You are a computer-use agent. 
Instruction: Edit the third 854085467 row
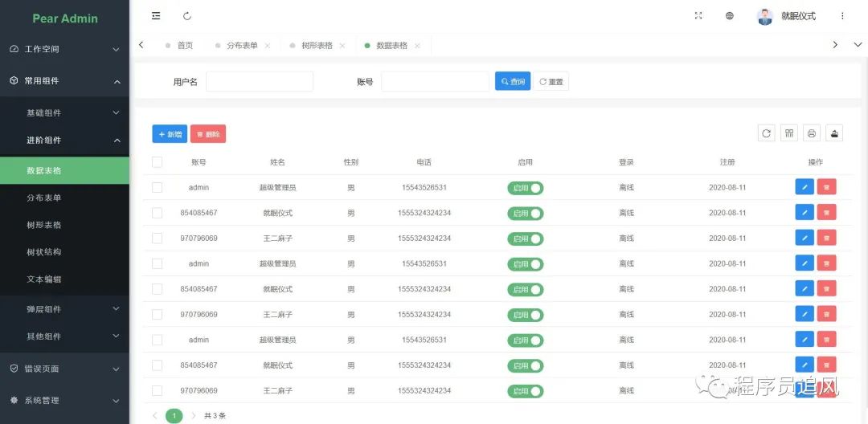coord(805,365)
